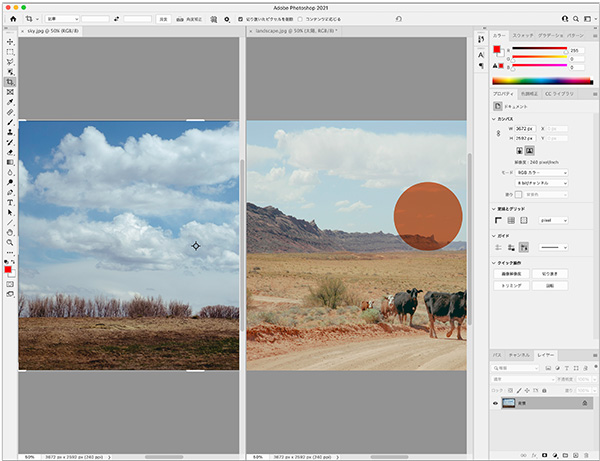
Task: Select the Eyedropper tool
Action: tap(10, 102)
